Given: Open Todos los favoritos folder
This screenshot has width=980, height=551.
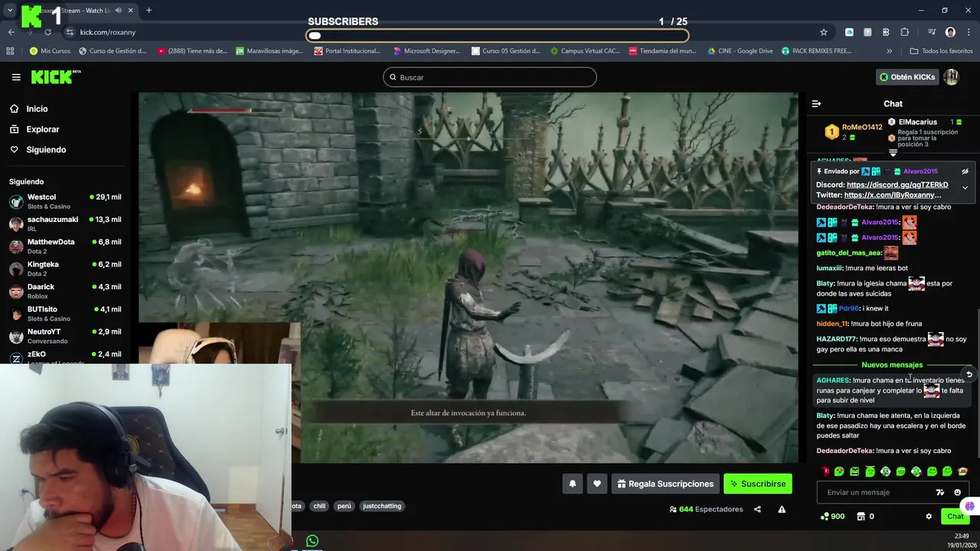Looking at the screenshot, I should click(x=941, y=51).
